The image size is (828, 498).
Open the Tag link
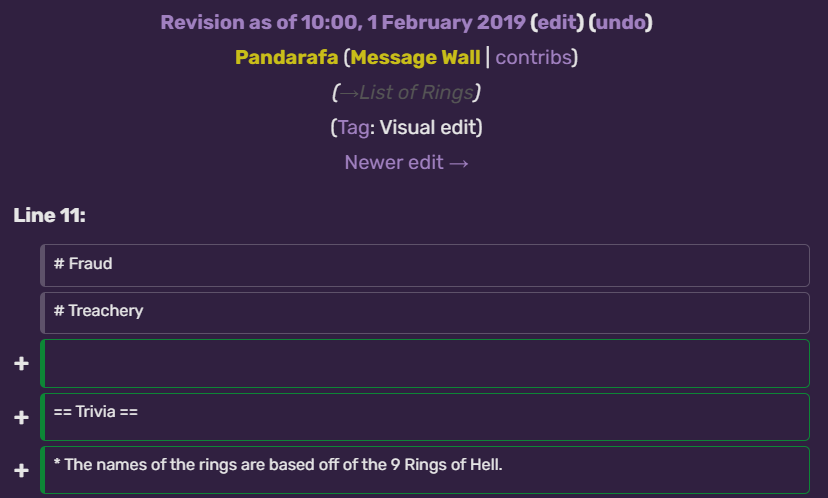353,128
